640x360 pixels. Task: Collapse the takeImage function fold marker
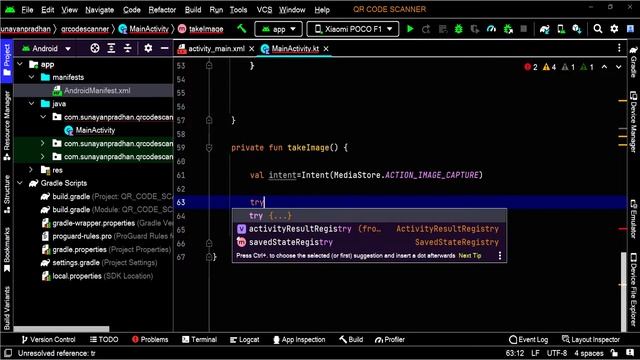209,148
